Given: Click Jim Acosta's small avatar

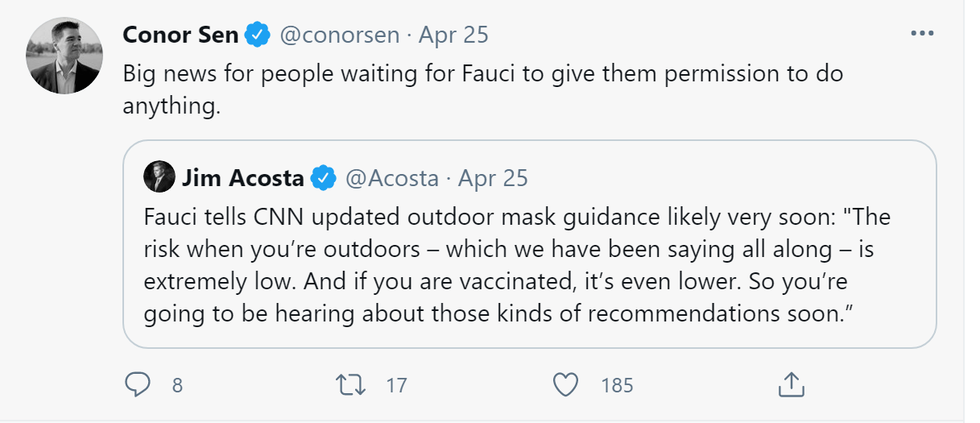Looking at the screenshot, I should [159, 177].
